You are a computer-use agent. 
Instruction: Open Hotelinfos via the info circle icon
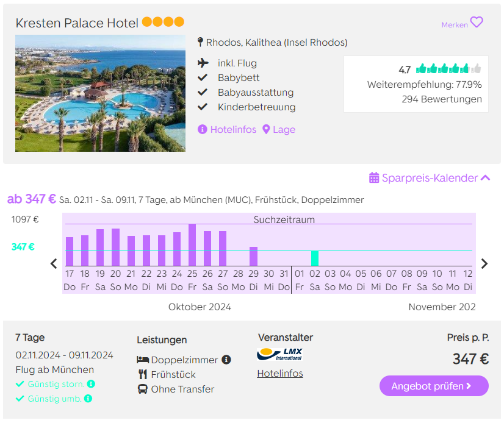[202, 129]
